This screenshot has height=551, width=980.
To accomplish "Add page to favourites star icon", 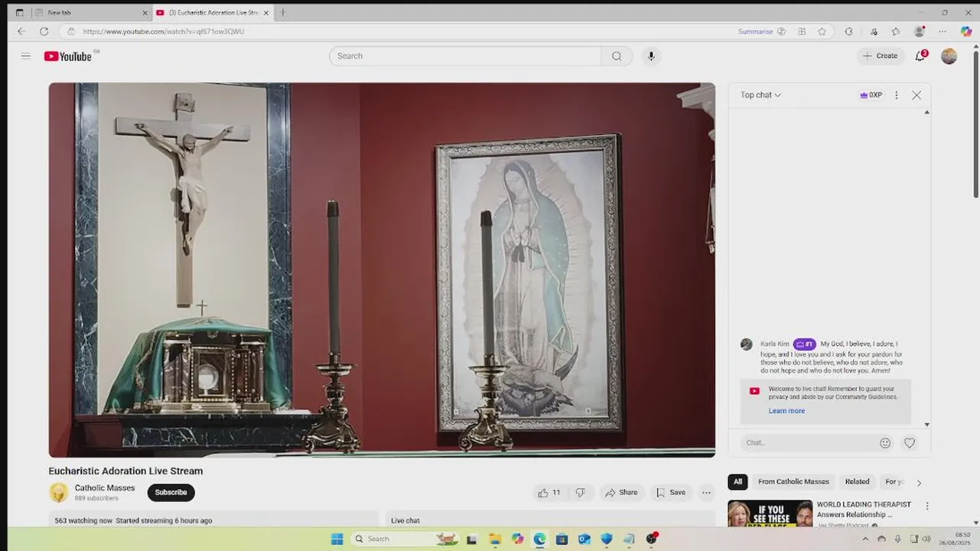I will pyautogui.click(x=822, y=31).
